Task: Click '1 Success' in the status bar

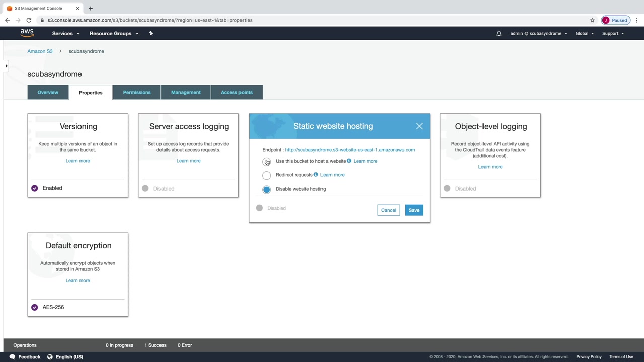Action: pyautogui.click(x=155, y=345)
